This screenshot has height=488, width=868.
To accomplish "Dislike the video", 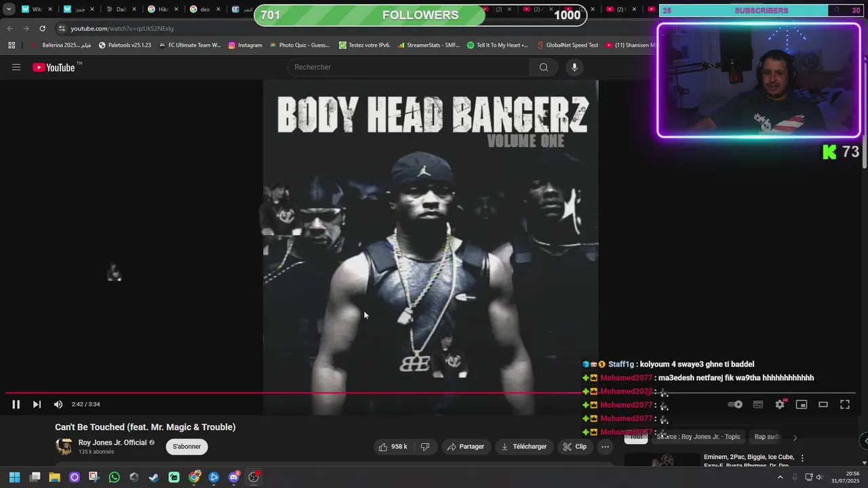I will point(425,447).
